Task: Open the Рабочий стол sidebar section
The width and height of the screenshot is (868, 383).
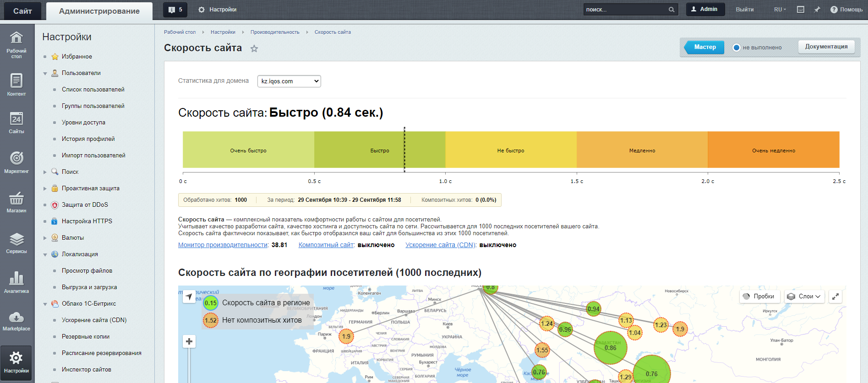Action: click(16, 45)
